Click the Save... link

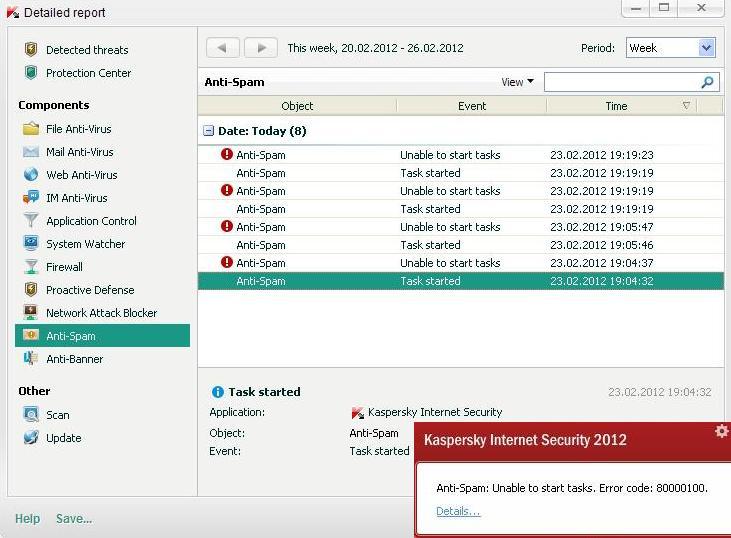click(x=74, y=518)
